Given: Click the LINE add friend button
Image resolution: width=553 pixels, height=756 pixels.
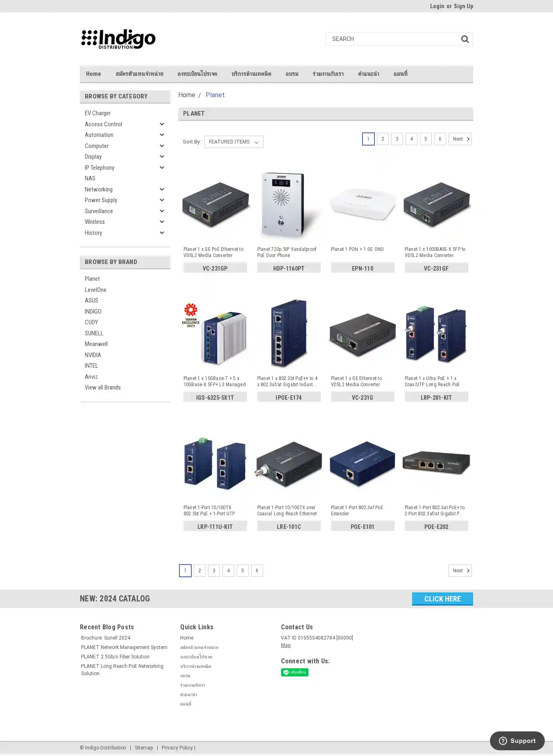Looking at the screenshot, I should click(x=295, y=672).
